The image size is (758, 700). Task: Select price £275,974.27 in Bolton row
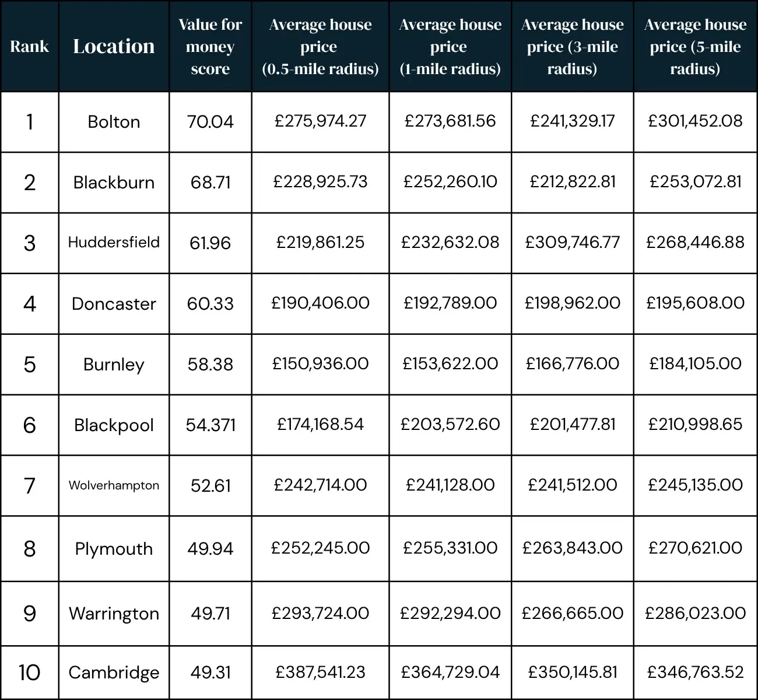click(320, 121)
